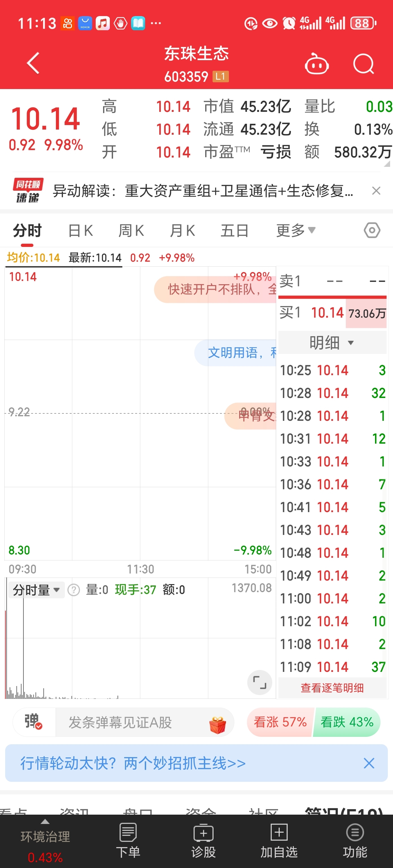This screenshot has height=868, width=393.
Task: Tap the L1 level badge
Action: click(220, 77)
